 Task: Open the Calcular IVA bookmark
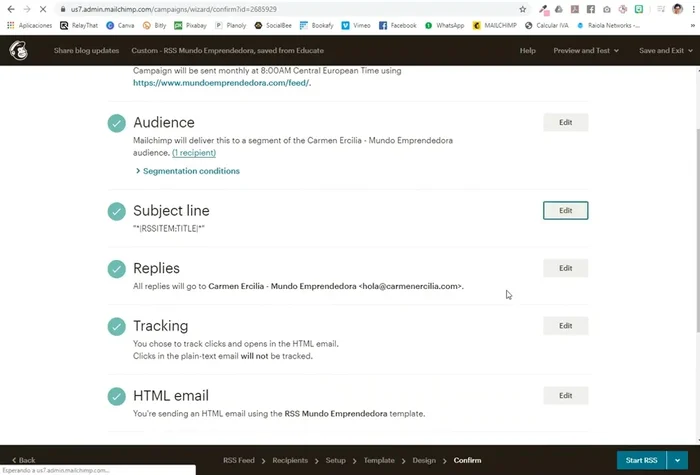(547, 25)
